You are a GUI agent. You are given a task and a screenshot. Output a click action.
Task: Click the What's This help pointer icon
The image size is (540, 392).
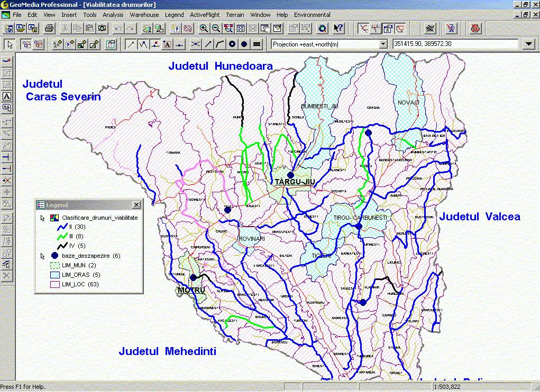pyautogui.click(x=338, y=28)
